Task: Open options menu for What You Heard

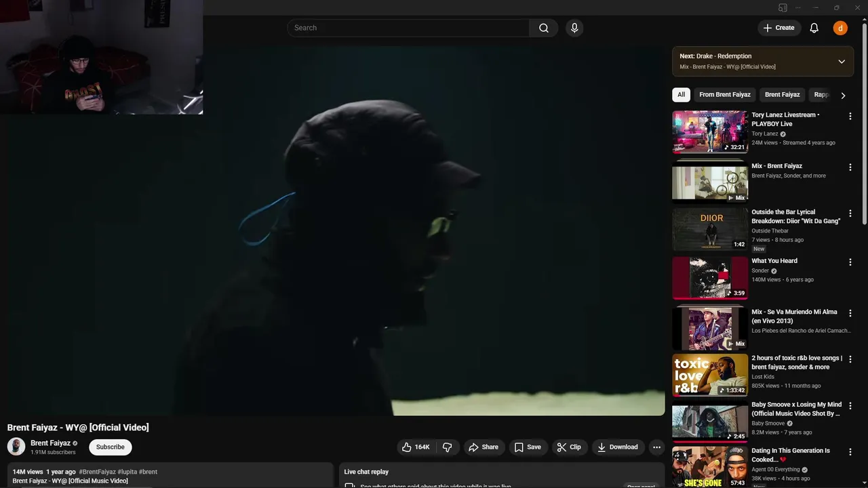Action: [850, 262]
